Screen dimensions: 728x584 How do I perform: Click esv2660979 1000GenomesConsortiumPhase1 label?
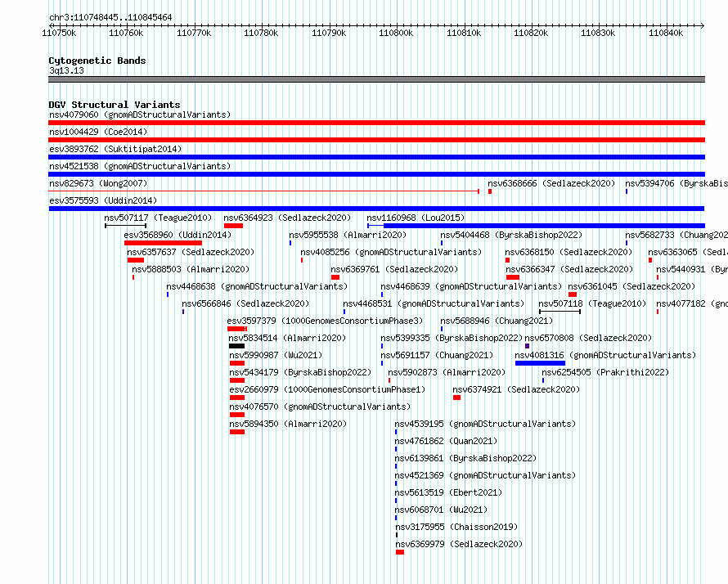(x=327, y=389)
